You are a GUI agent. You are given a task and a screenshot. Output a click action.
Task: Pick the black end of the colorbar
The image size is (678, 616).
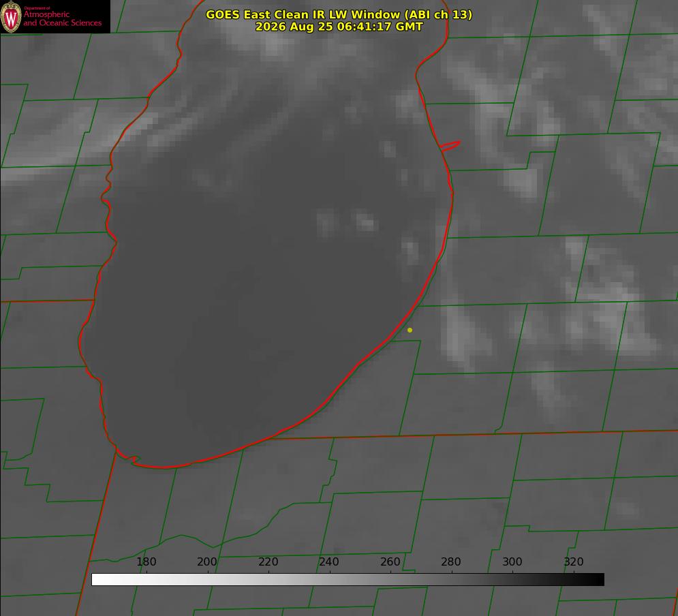click(598, 580)
